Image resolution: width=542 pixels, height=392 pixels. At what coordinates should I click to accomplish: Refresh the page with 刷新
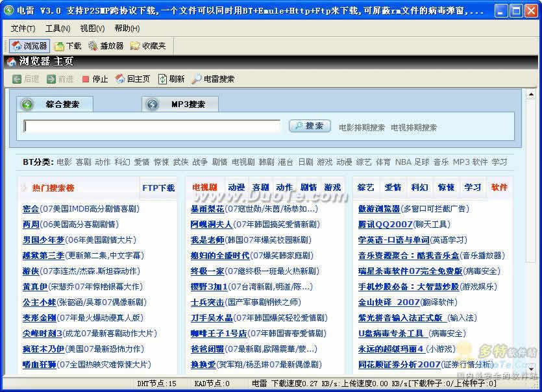171,79
